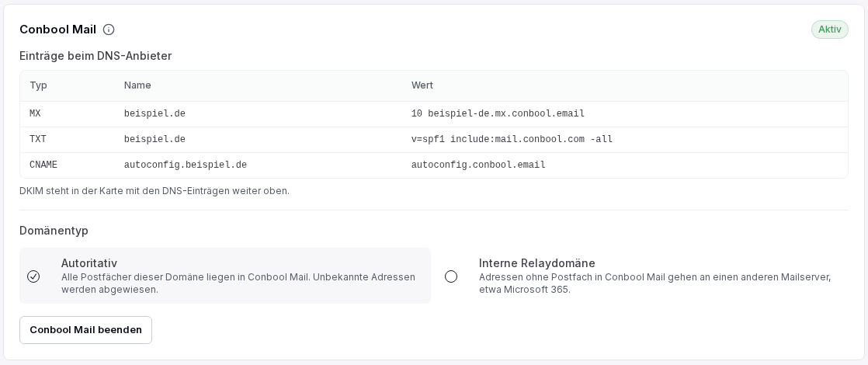Click the Name column header

point(137,85)
